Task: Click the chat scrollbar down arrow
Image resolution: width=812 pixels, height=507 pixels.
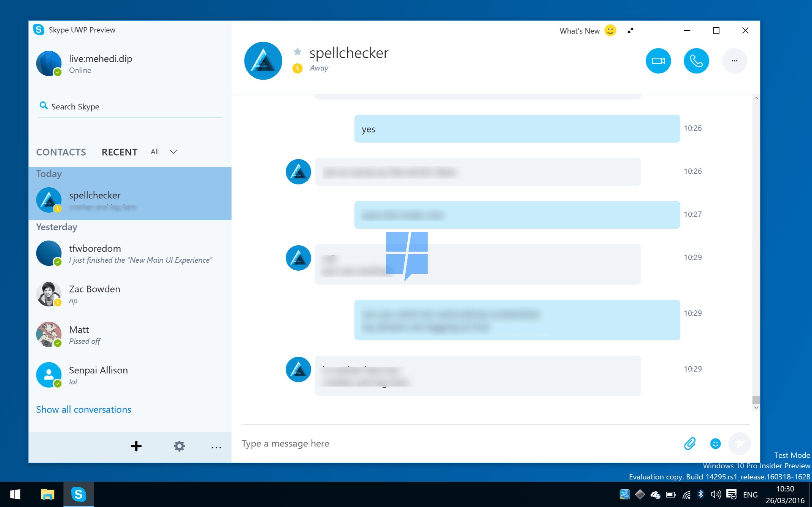Action: [756, 408]
